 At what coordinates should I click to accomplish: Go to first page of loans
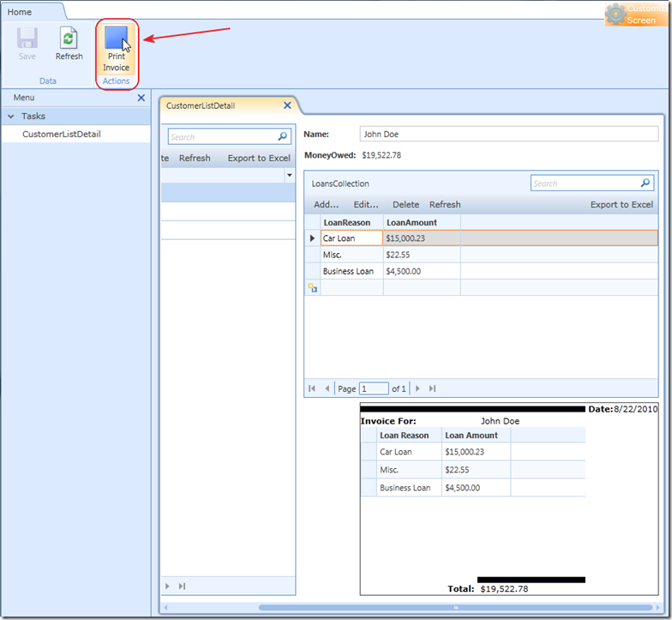click(x=312, y=388)
